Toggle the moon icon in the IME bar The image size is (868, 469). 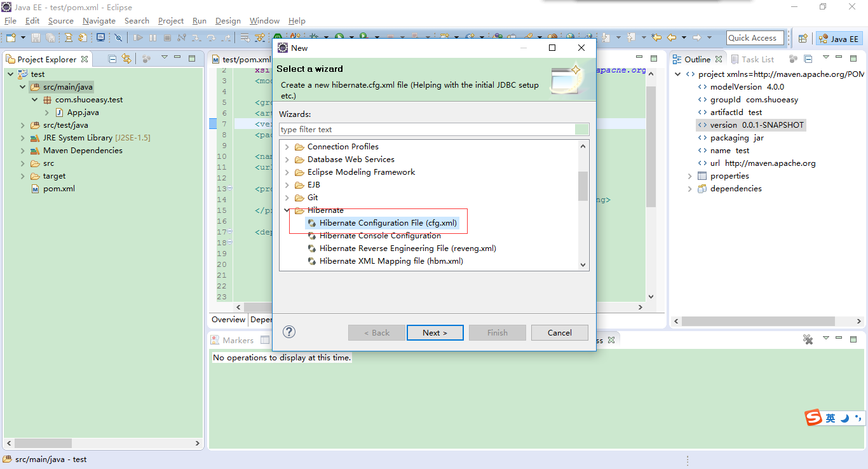(845, 418)
